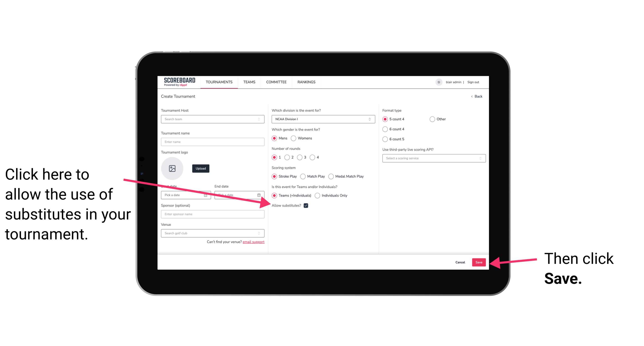Expand the Venue search golf club dropdown
Image resolution: width=644 pixels, height=346 pixels.
click(261, 233)
